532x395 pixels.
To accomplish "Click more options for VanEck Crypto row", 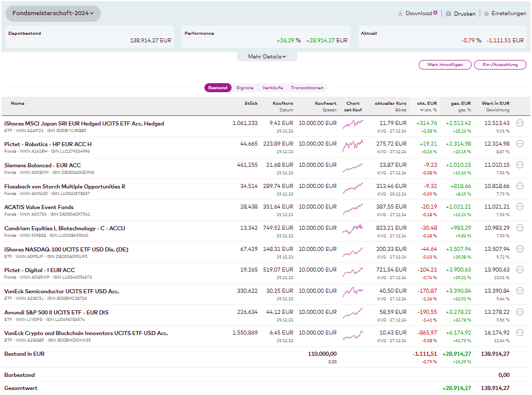I will (x=520, y=333).
